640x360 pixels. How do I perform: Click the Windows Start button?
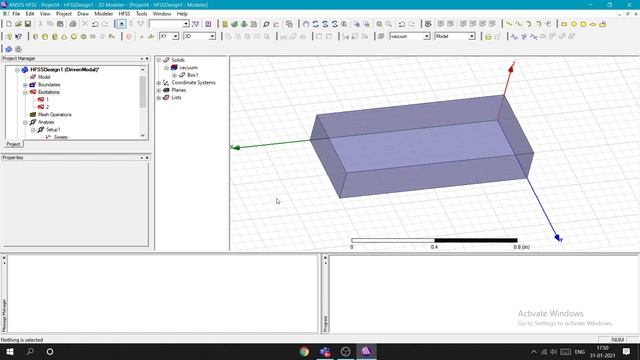point(9,351)
